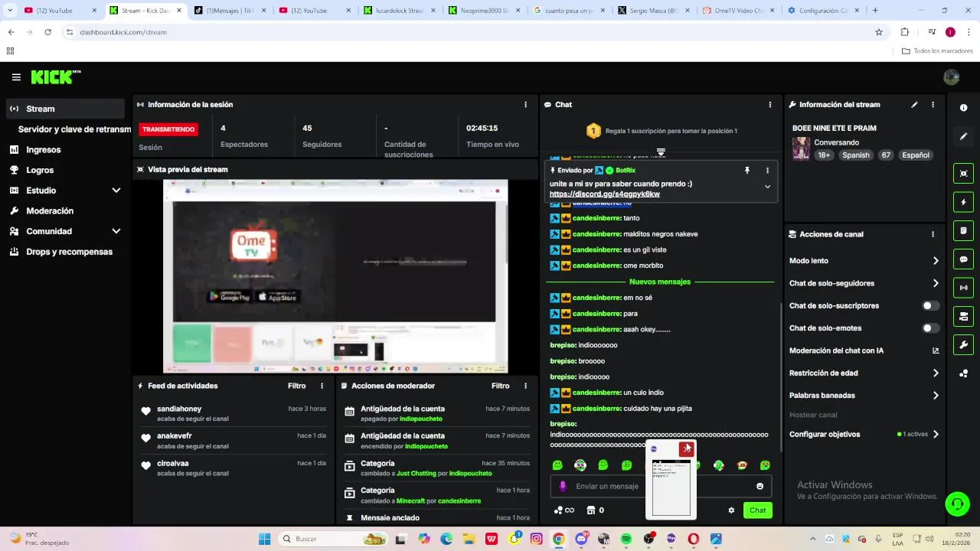Open Chat panel three-dot menu
980x551 pixels.
(770, 105)
